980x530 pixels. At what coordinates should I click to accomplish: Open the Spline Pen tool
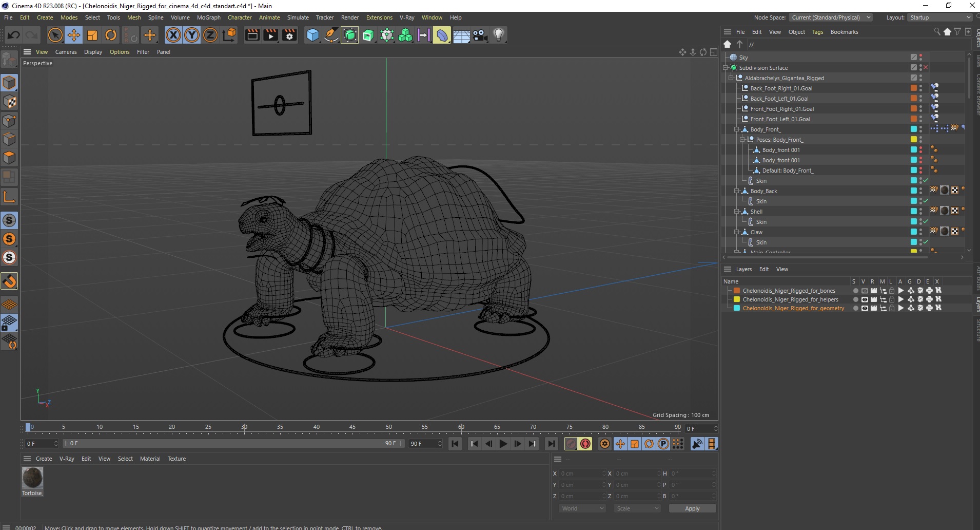click(331, 35)
